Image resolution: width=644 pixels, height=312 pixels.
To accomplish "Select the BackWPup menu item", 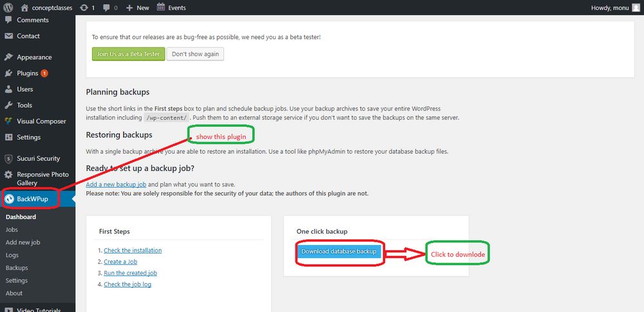I will pos(32,199).
